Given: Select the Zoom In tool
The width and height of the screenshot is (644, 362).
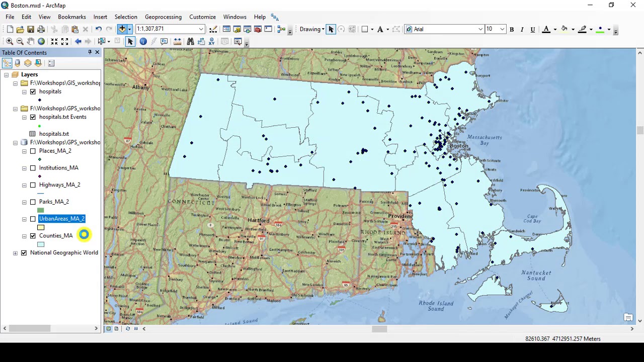Looking at the screenshot, I should click(x=10, y=41).
